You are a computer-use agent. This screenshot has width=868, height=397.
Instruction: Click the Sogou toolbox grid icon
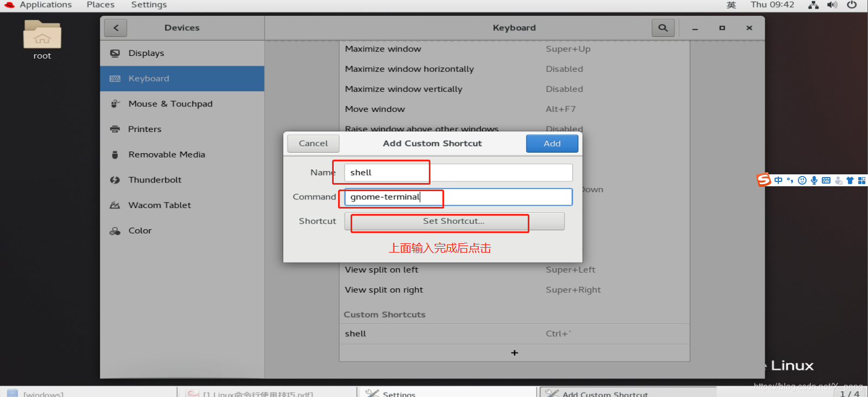861,180
